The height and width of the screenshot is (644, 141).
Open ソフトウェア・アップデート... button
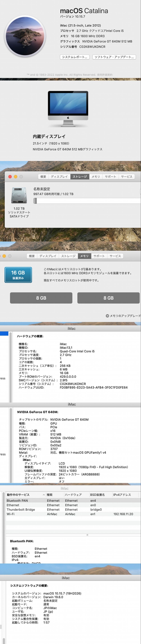pos(114,57)
